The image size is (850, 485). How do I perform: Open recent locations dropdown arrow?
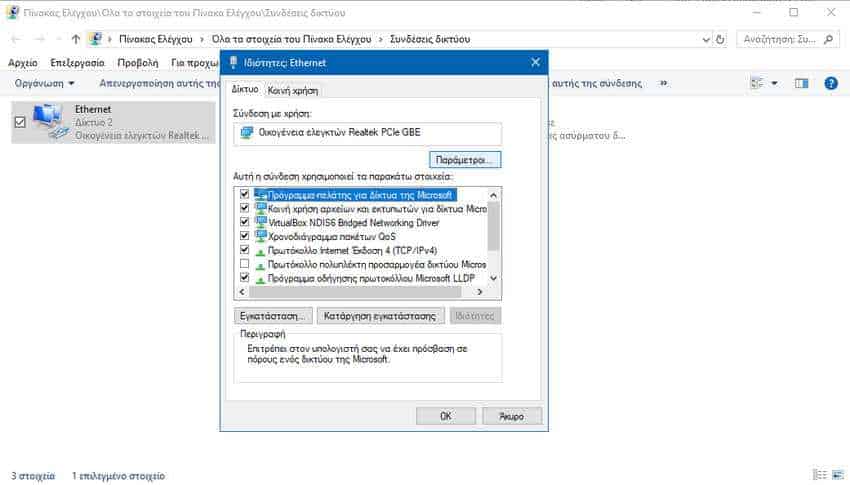(59, 39)
